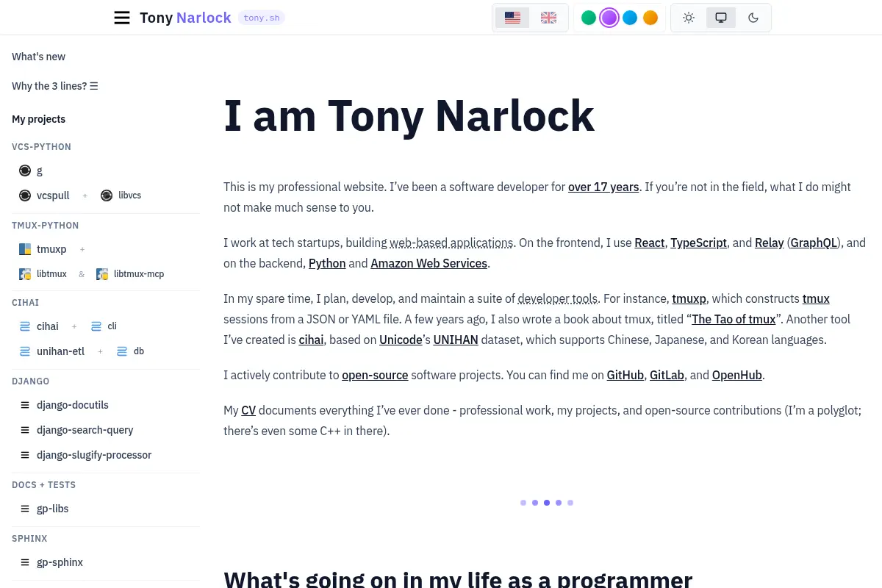882x588 pixels.
Task: Open What's new in sidebar
Action: click(38, 57)
